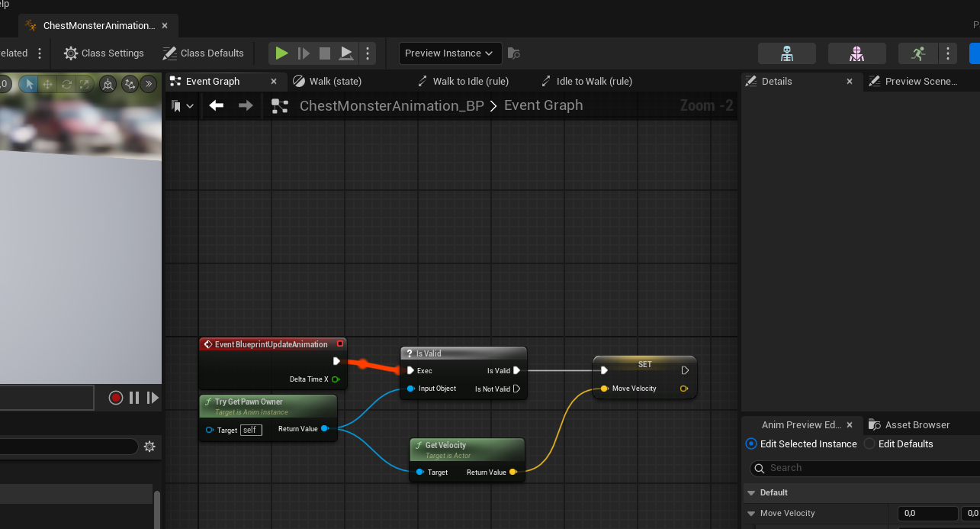The height and width of the screenshot is (529, 980).
Task: Select Edit Defaults radio button
Action: point(869,444)
